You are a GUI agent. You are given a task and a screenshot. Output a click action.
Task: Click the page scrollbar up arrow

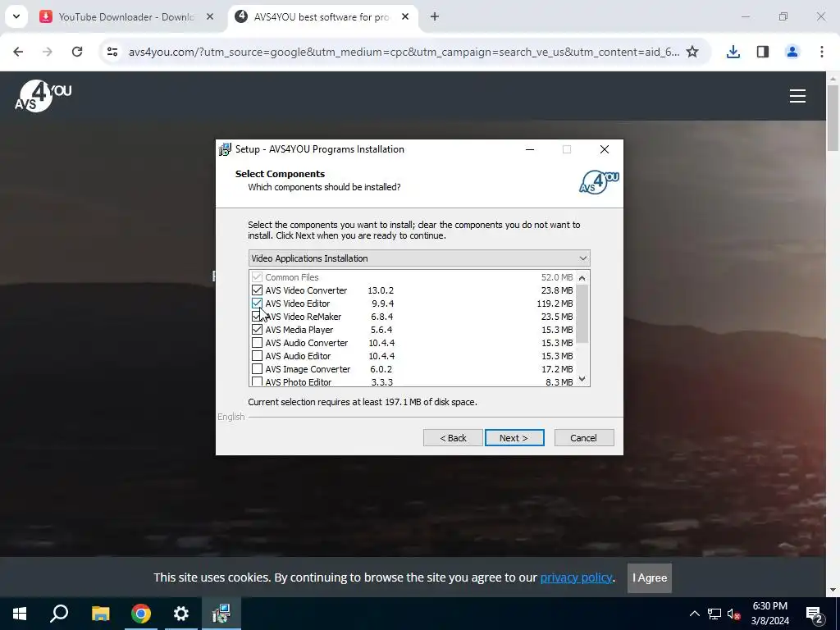click(833, 80)
